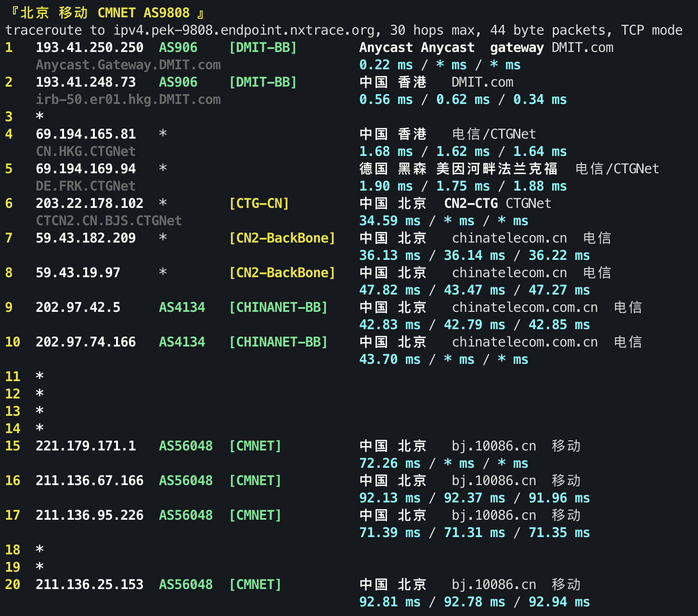The image size is (698, 616).
Task: Click hop number 11
Action: coord(13,377)
